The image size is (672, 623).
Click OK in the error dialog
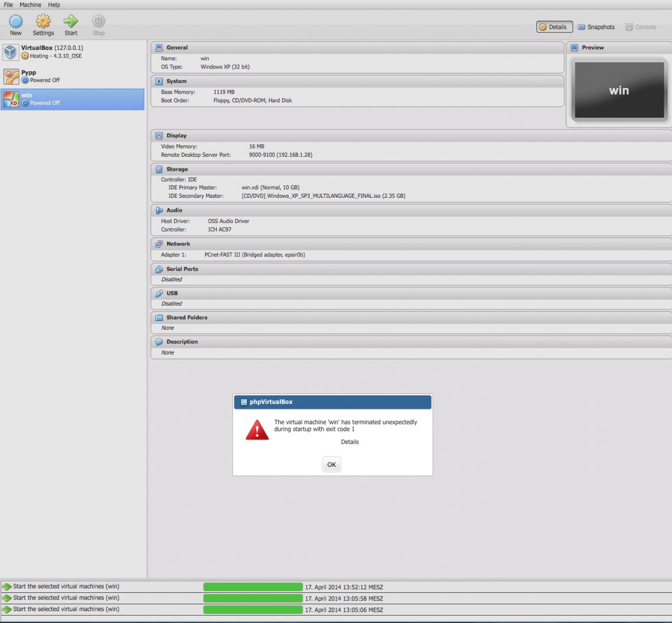331,465
